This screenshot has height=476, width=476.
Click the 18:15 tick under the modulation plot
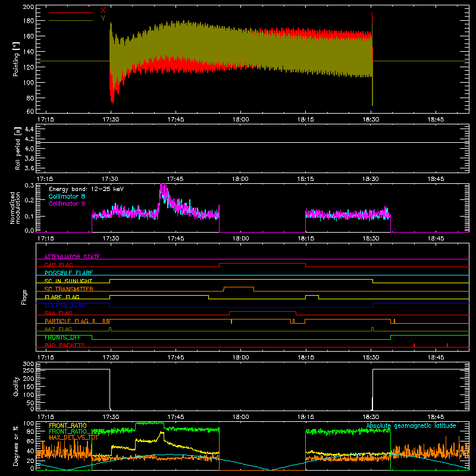(x=305, y=239)
